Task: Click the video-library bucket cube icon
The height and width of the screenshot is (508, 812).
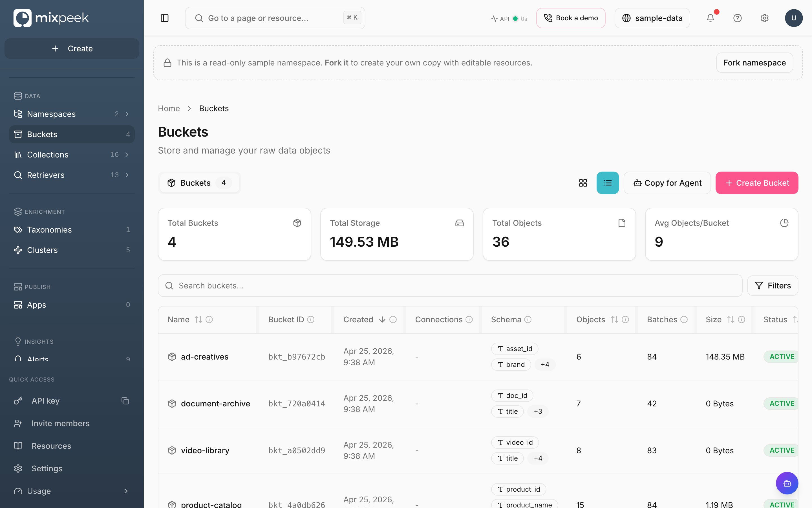Action: pos(172,450)
